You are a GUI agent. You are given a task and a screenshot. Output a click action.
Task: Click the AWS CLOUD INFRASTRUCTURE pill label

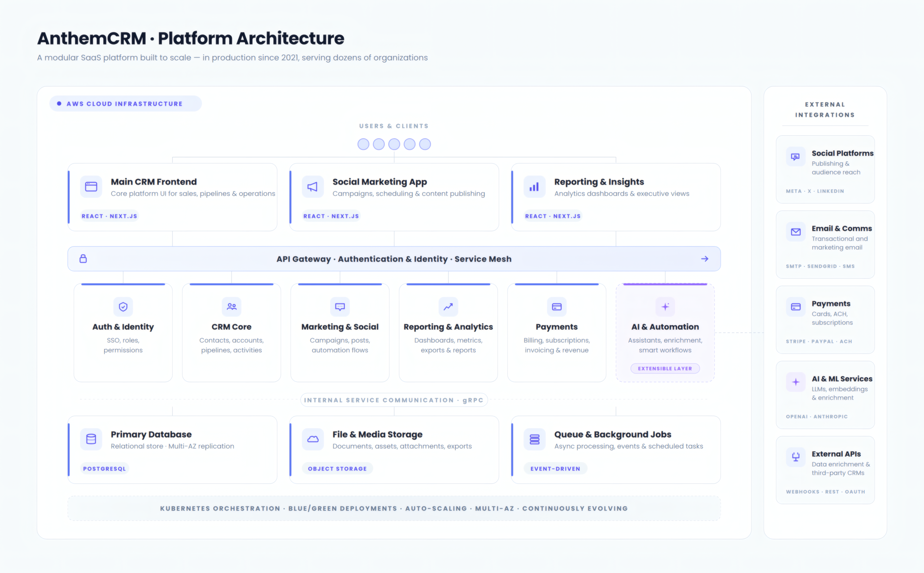tap(125, 104)
